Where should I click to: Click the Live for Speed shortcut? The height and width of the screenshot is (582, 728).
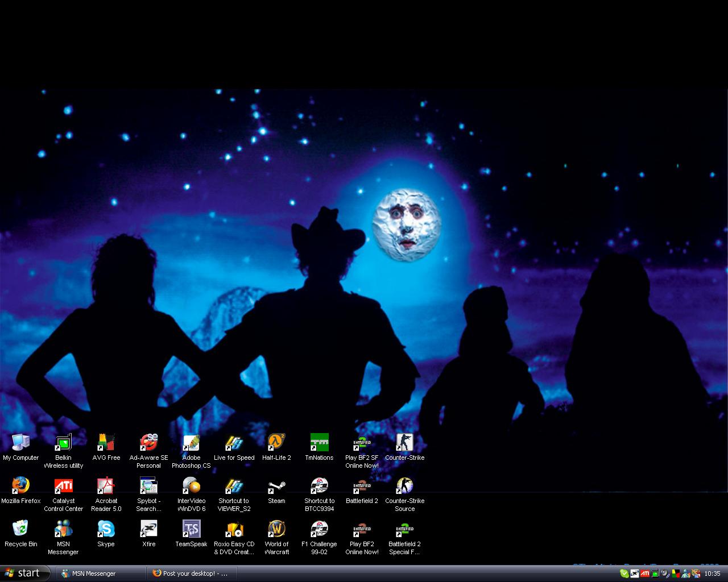234,447
